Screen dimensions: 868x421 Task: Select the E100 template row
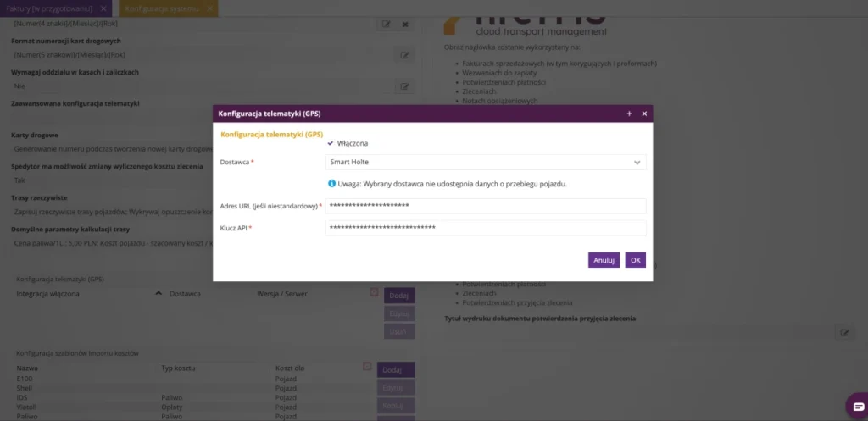188,379
